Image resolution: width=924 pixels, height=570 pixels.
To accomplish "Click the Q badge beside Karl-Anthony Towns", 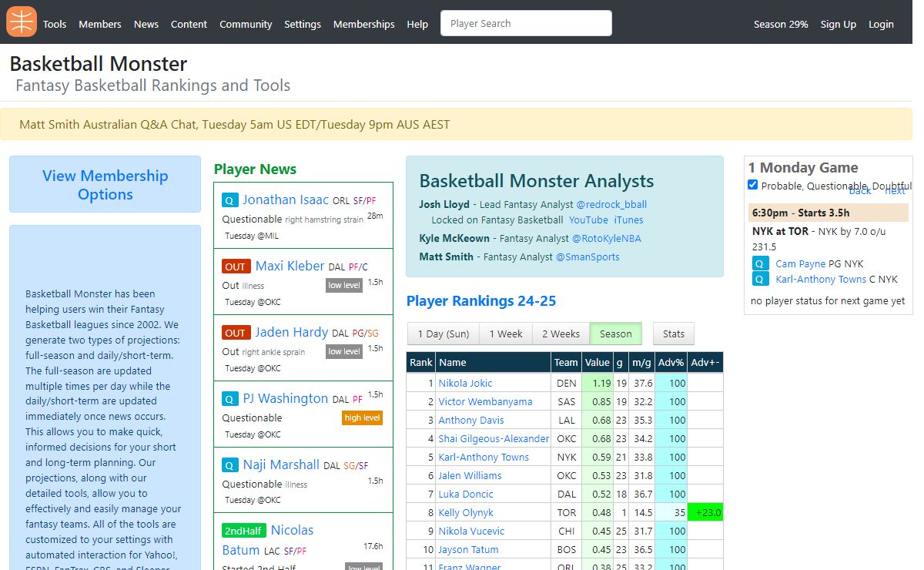I will point(761,280).
